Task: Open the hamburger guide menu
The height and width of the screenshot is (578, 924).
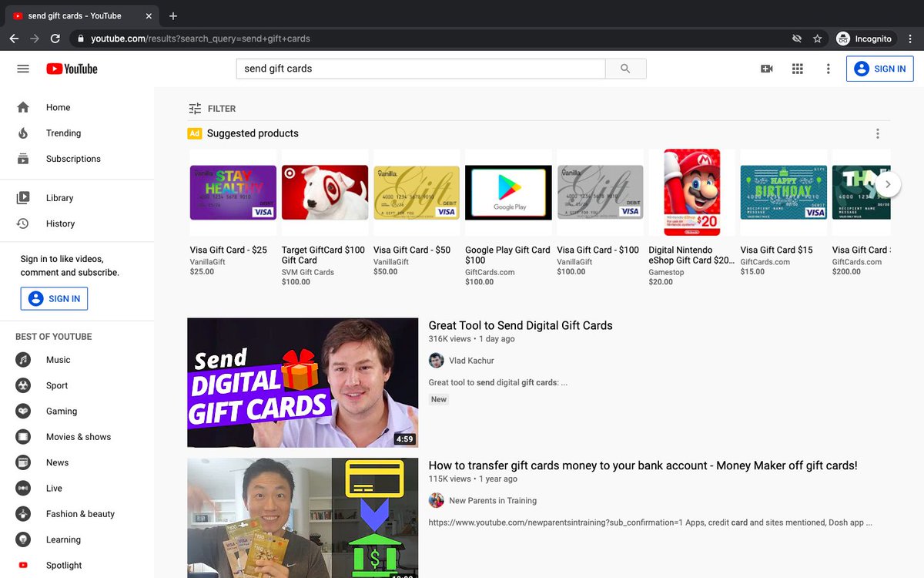Action: pos(23,69)
